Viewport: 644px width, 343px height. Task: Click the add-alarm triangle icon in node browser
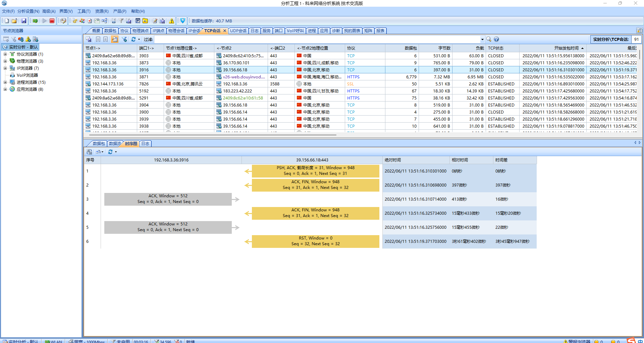click(28, 39)
